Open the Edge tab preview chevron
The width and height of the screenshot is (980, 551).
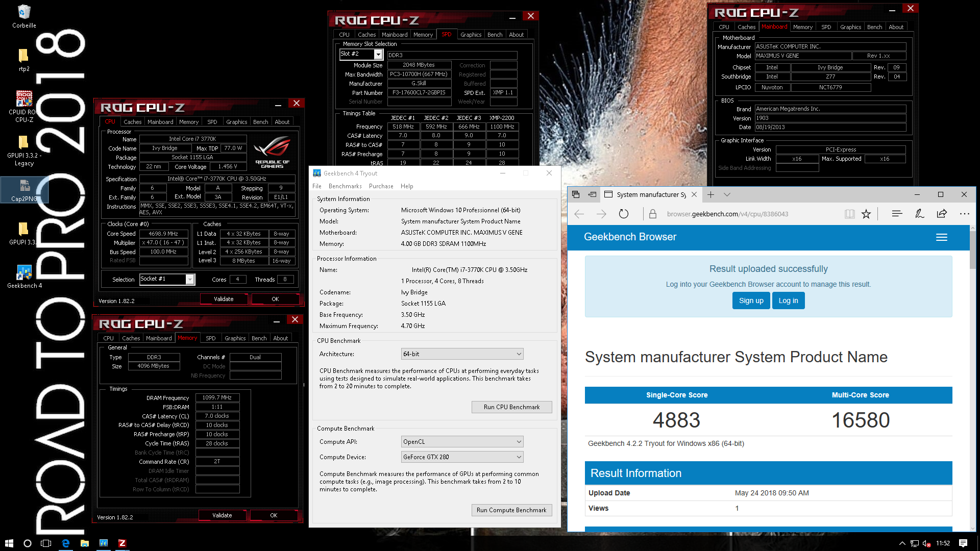727,194
